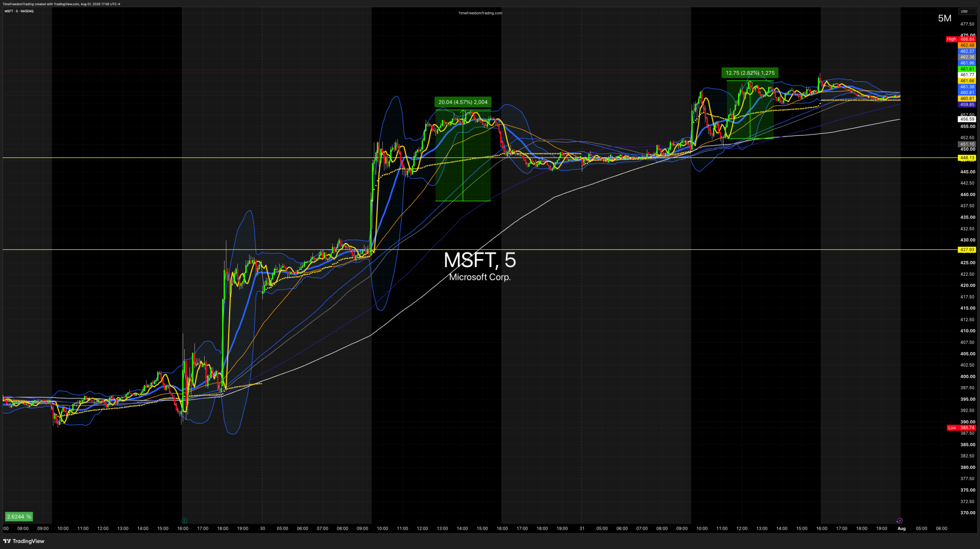
Task: Click the red Low 388.74 price label
Action: tap(961, 428)
